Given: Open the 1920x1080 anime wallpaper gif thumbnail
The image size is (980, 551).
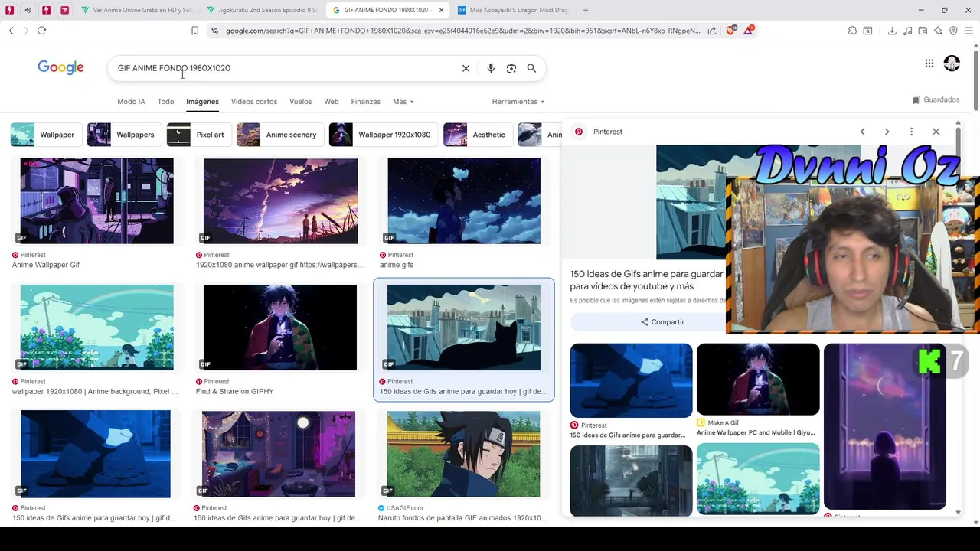Looking at the screenshot, I should click(x=280, y=201).
